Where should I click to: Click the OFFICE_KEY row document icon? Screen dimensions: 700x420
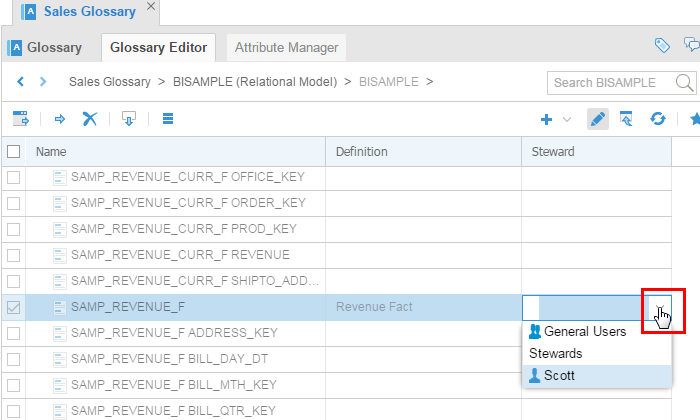coord(59,177)
